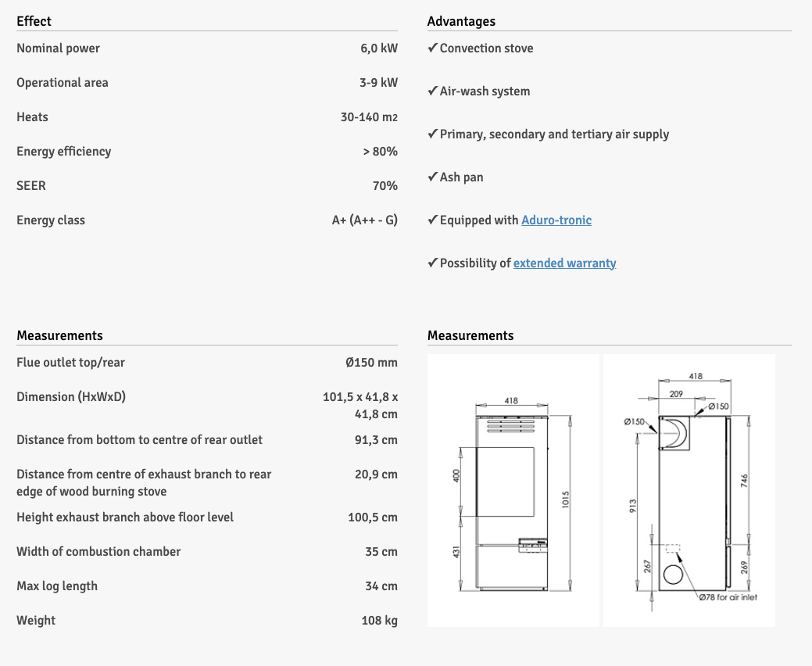Click the Effect section heading
Viewport: 812px width, 666px height.
tap(34, 21)
